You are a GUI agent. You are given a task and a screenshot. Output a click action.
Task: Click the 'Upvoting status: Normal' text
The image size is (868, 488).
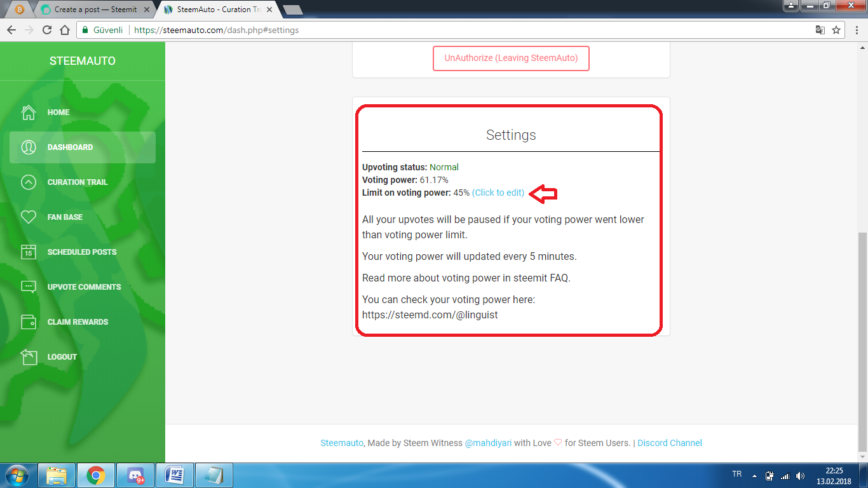(410, 167)
